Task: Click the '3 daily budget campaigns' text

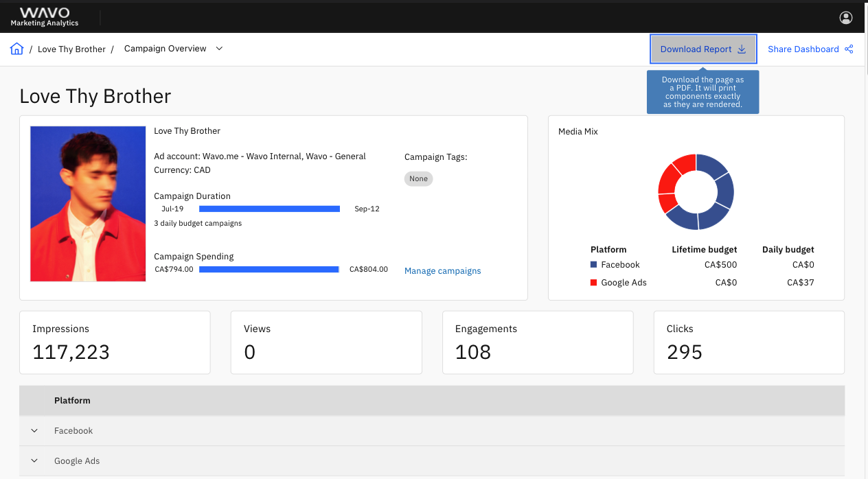Action: point(198,223)
